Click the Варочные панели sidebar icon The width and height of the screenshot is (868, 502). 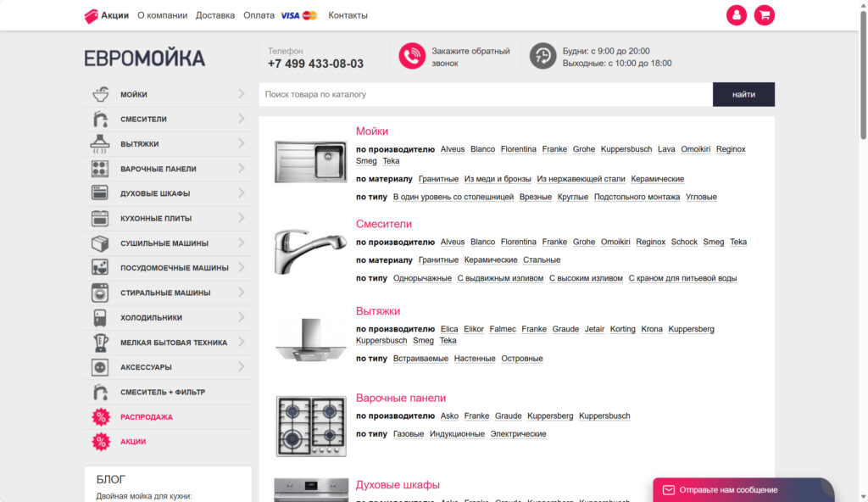100,169
